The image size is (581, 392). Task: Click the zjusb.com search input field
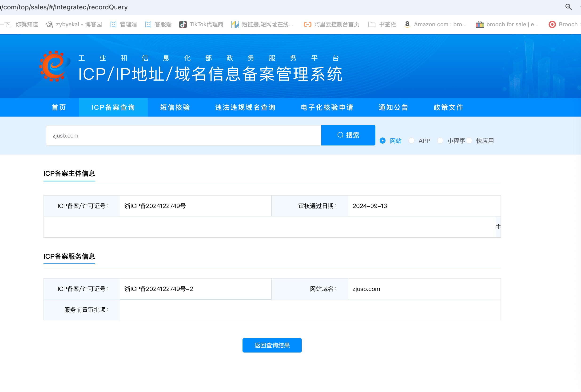point(183,135)
